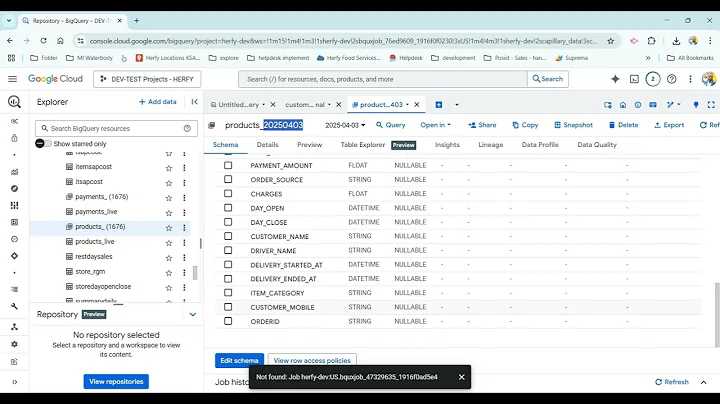Open dropdown arrow beside new tab button
Image resolution: width=720 pixels, height=404 pixels.
[x=456, y=105]
